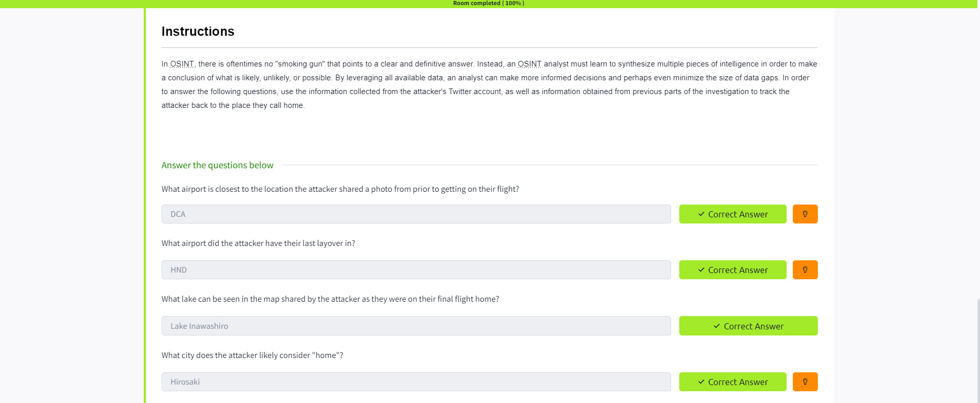
Task: Click Correct Answer button next to HND
Action: (732, 270)
